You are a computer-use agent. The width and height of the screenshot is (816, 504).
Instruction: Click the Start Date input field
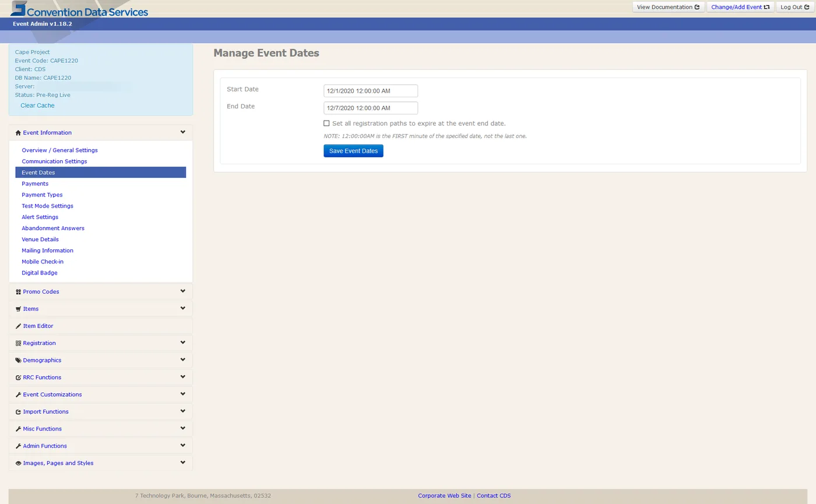coord(371,91)
